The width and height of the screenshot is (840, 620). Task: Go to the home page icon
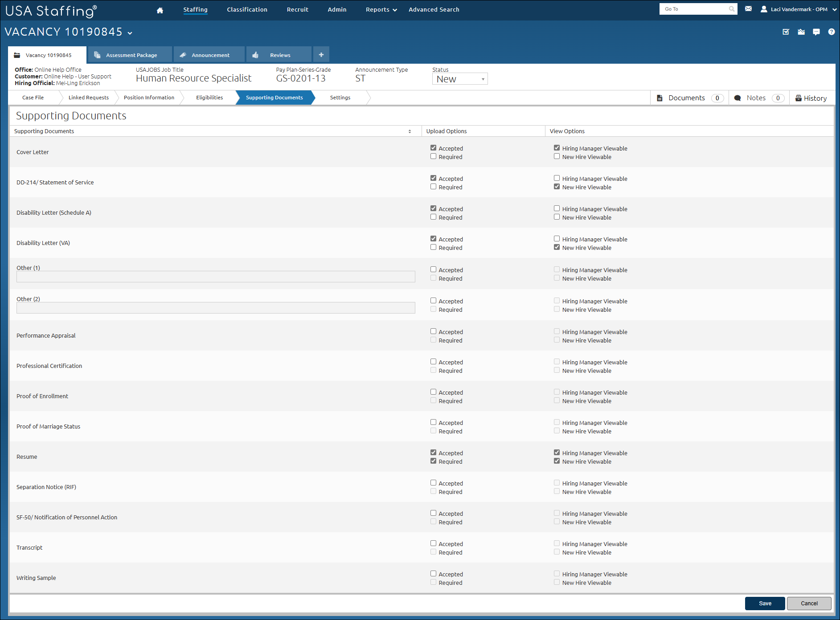(160, 10)
